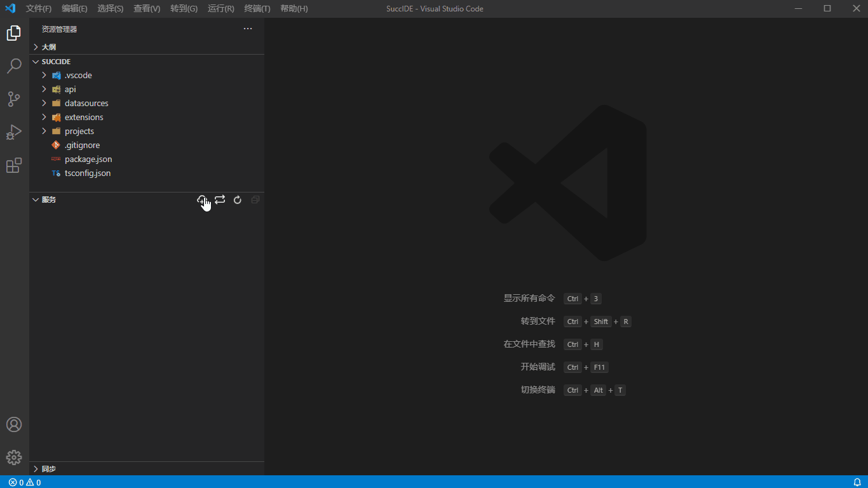Click the 资源管理器 panel title
Screen dimensions: 868x488
tap(59, 29)
